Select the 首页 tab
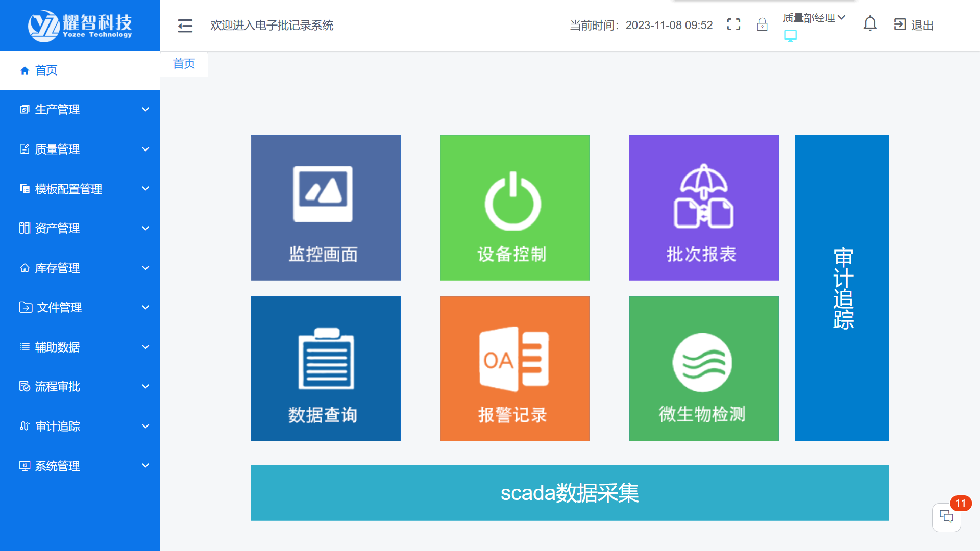Screen dimensions: 980x551 coord(184,63)
